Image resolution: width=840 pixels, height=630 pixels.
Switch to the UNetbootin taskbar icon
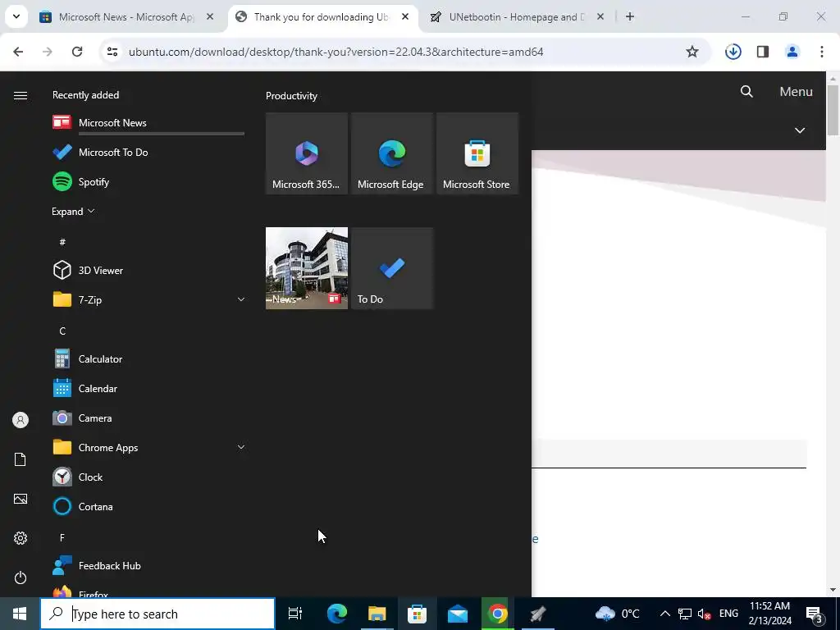(x=538, y=614)
